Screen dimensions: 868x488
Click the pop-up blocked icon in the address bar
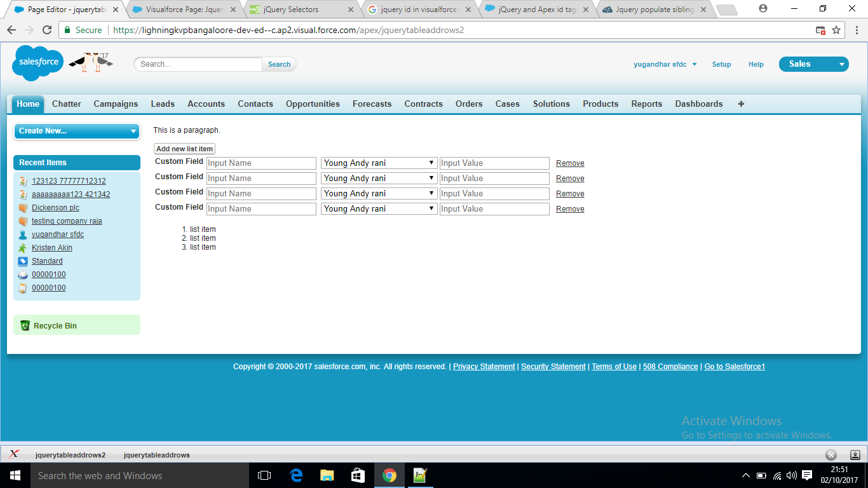pyautogui.click(x=821, y=30)
